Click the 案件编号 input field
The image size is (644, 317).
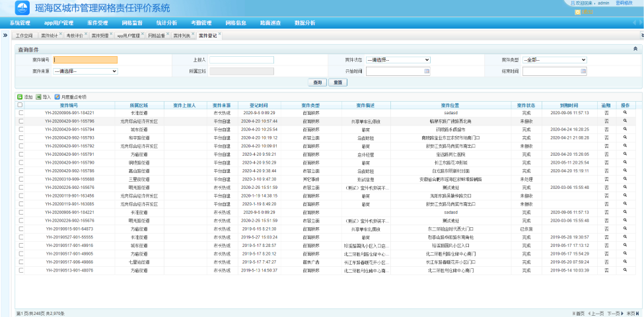(x=85, y=59)
